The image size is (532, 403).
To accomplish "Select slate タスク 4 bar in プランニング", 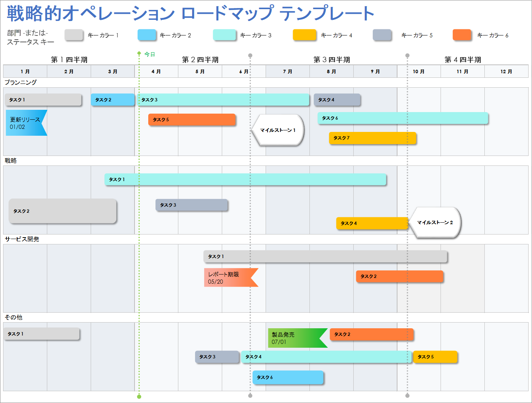I will (337, 100).
